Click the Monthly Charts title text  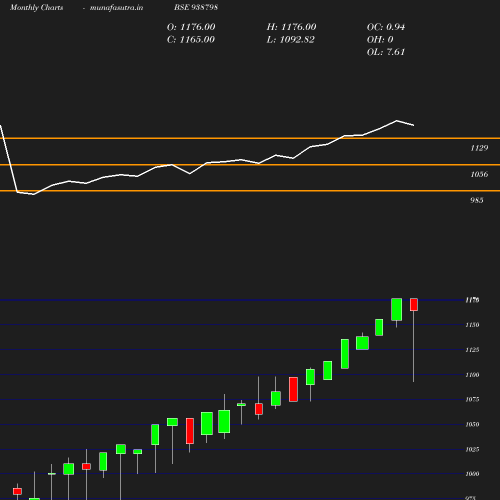point(36,8)
